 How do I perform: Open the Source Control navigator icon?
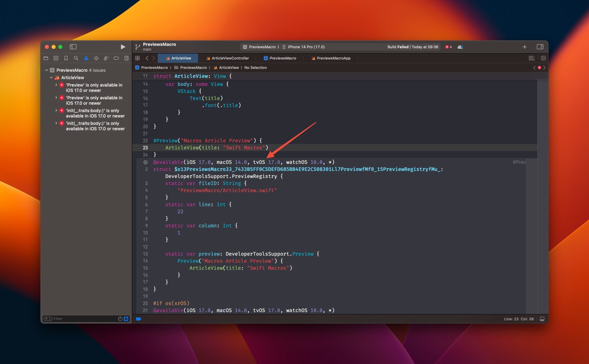pos(56,58)
